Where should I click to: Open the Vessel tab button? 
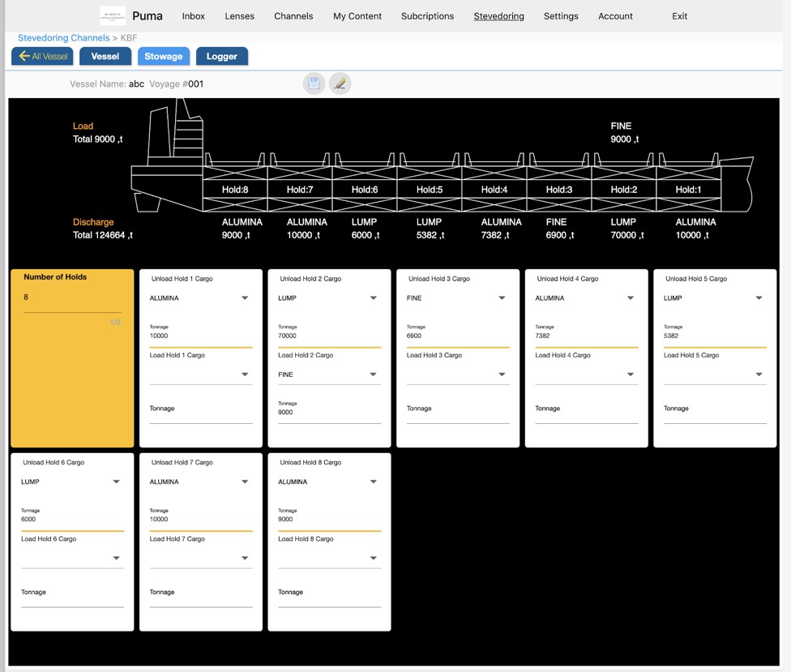(x=105, y=57)
